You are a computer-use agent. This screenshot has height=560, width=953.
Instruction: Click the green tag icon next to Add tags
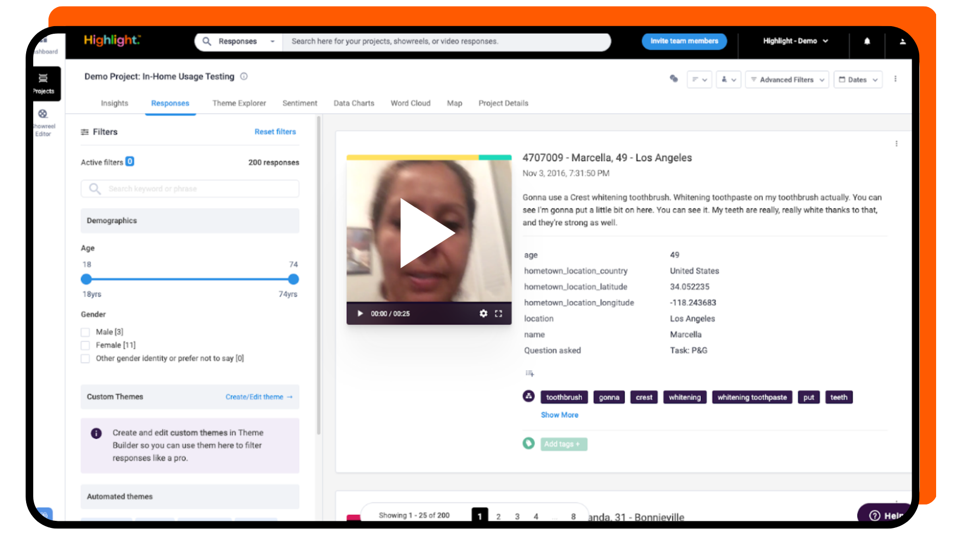tap(528, 444)
